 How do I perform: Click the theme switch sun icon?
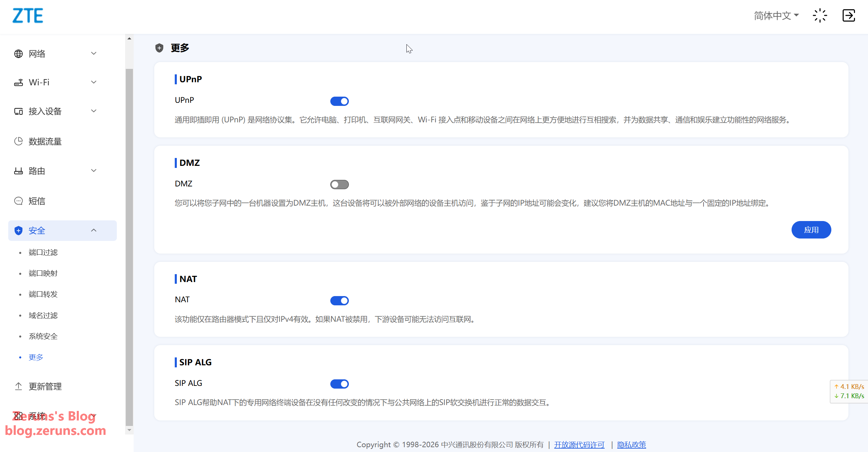(820, 16)
